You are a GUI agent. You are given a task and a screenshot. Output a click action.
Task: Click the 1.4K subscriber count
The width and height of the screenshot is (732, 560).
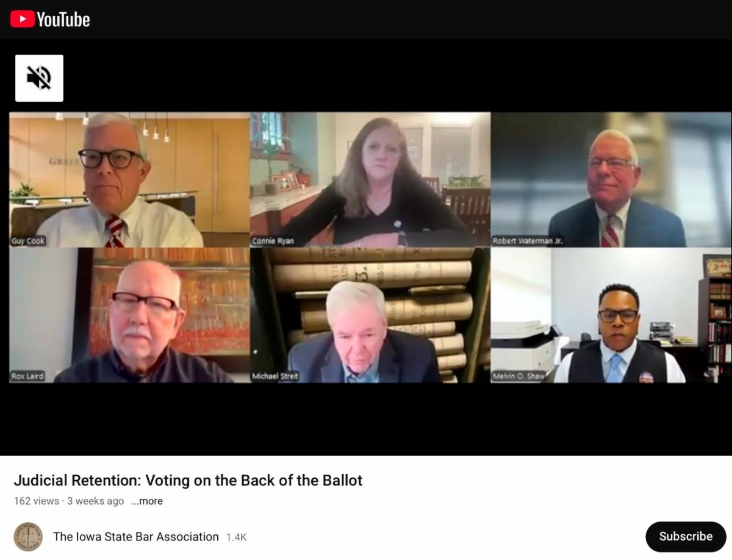pos(236,537)
